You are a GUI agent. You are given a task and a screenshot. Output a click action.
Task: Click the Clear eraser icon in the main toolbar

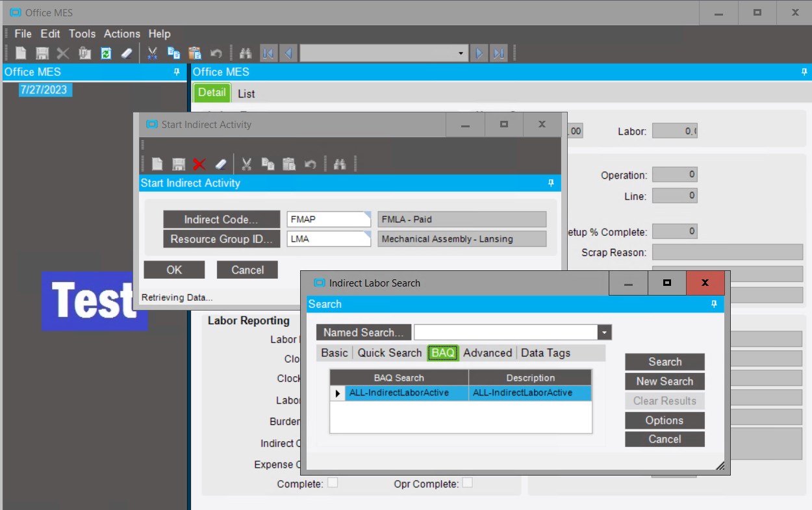point(127,53)
